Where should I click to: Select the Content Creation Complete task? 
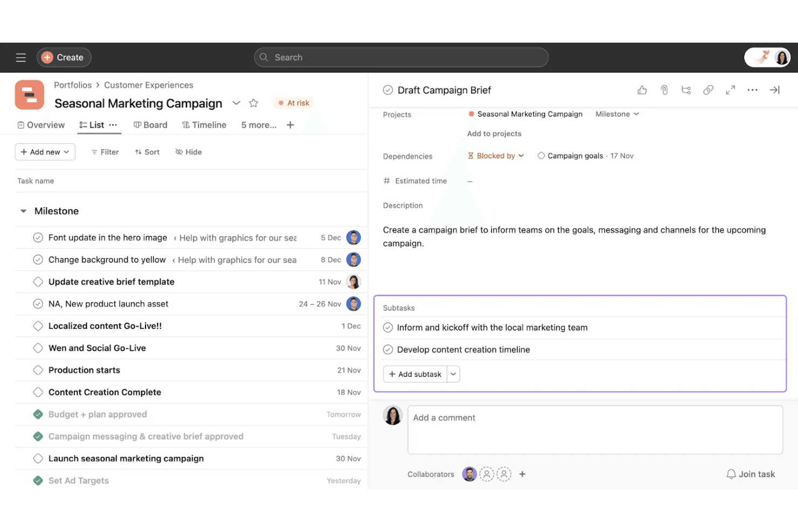pos(105,392)
